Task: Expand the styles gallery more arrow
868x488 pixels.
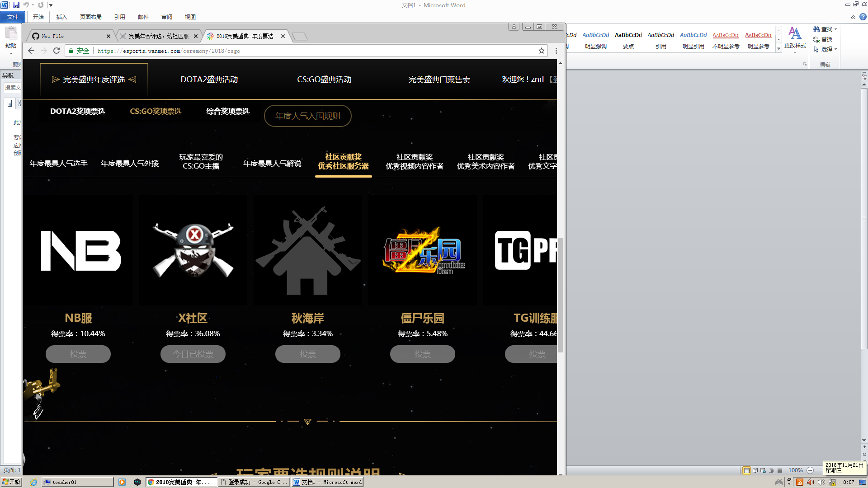Action: coord(778,49)
